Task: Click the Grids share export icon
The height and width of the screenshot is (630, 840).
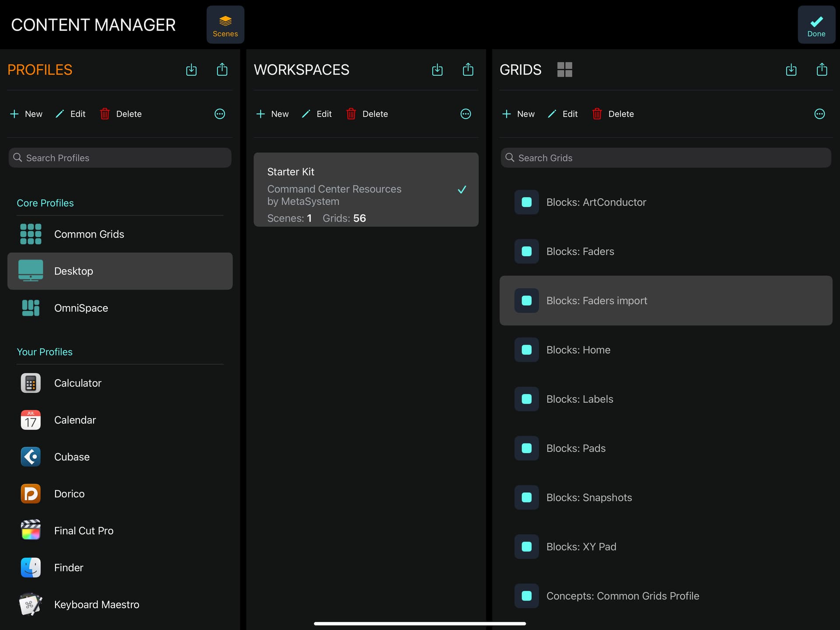Action: (x=822, y=70)
